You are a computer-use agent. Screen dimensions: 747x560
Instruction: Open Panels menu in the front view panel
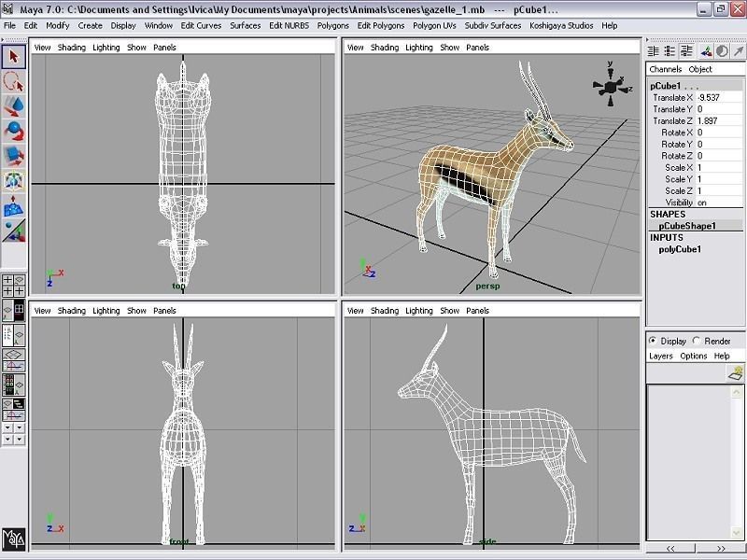point(164,311)
